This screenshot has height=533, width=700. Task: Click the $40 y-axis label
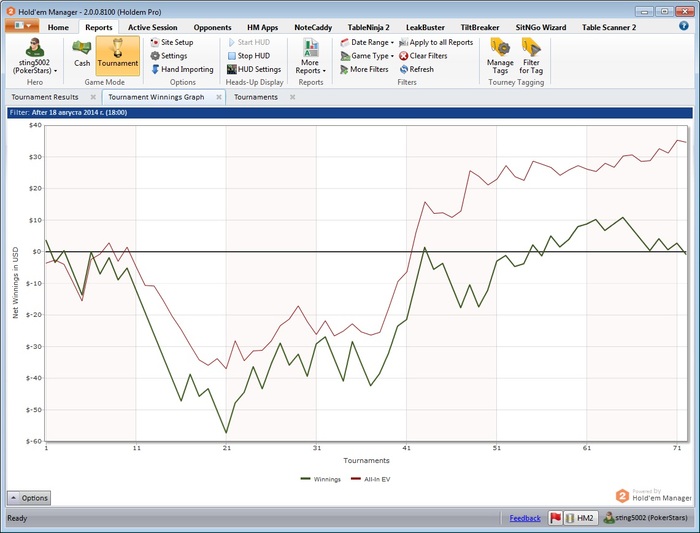(35, 125)
